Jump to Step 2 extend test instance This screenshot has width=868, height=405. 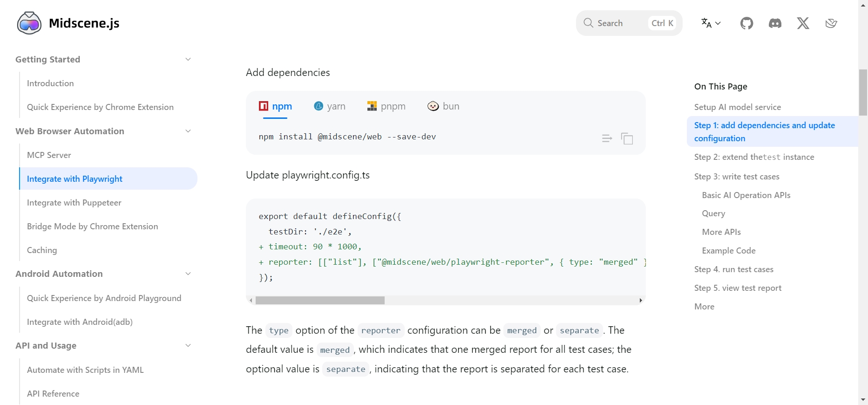click(754, 157)
